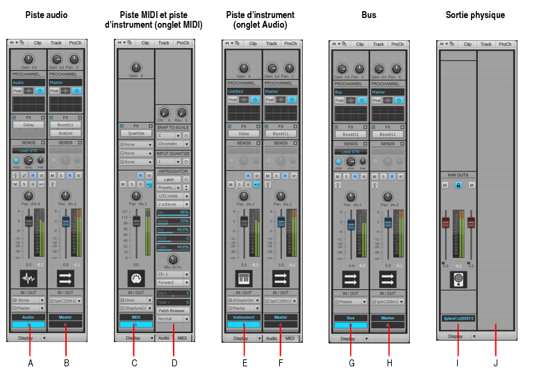Viewport: 539px width, 392px height.
Task: Toggle Post button on Bus ProChannel
Action: 340,100
